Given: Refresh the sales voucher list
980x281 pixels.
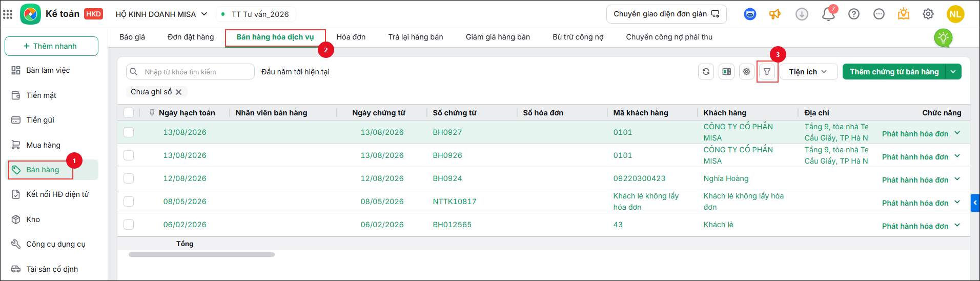Looking at the screenshot, I should (x=706, y=72).
